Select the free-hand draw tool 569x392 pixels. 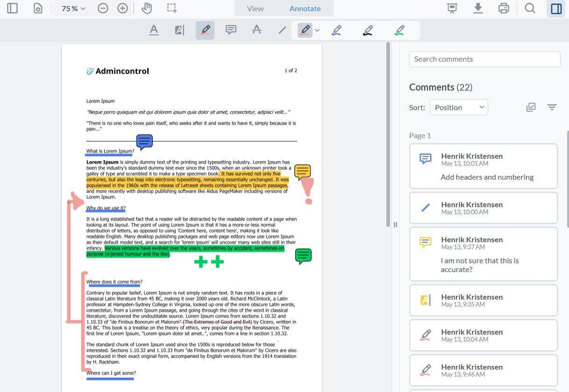tap(205, 30)
